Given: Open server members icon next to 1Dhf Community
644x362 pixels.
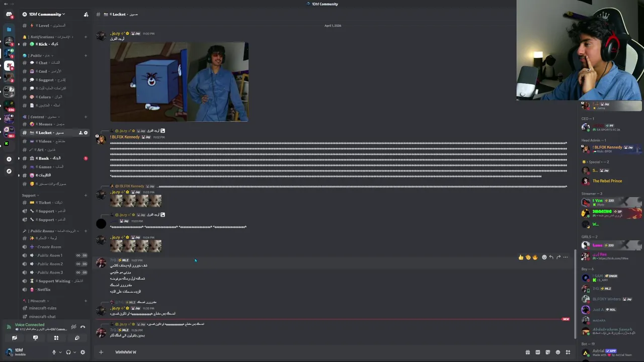Looking at the screenshot, I should 86,14.
